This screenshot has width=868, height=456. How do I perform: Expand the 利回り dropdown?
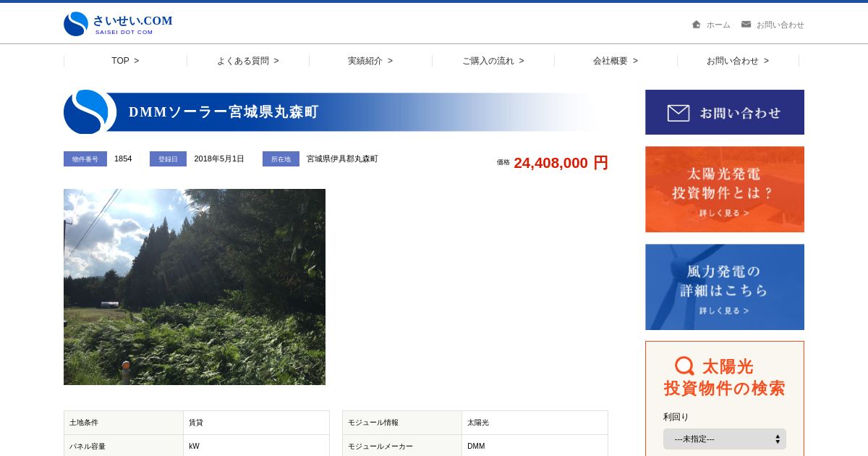pyautogui.click(x=725, y=439)
